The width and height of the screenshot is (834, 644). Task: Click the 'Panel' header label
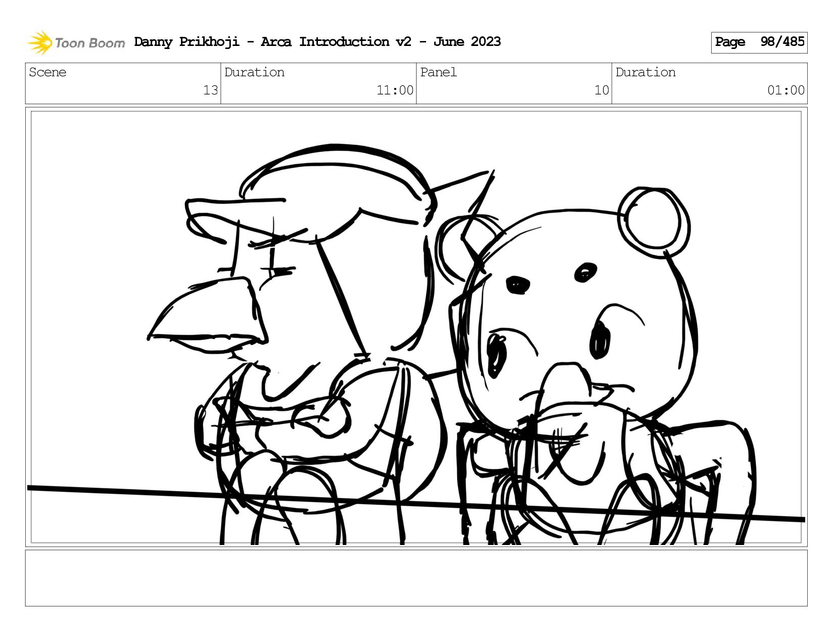[x=438, y=72]
